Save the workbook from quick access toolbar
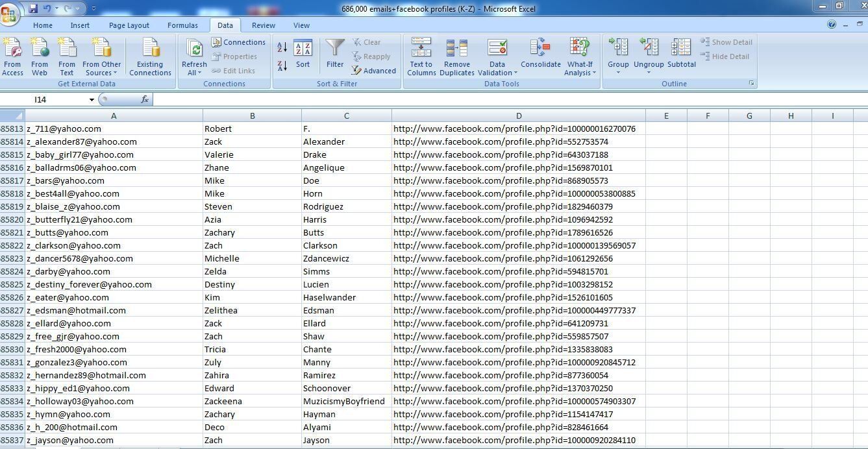The image size is (868, 449). click(33, 8)
